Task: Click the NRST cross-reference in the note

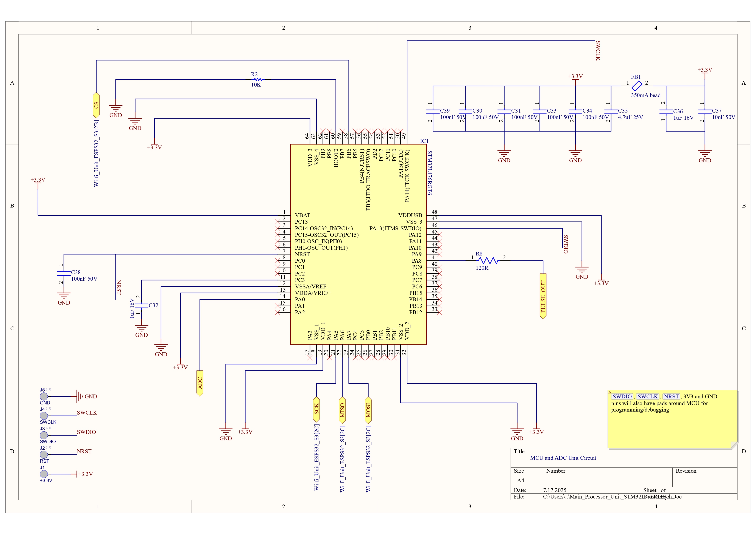Action: pos(671,396)
